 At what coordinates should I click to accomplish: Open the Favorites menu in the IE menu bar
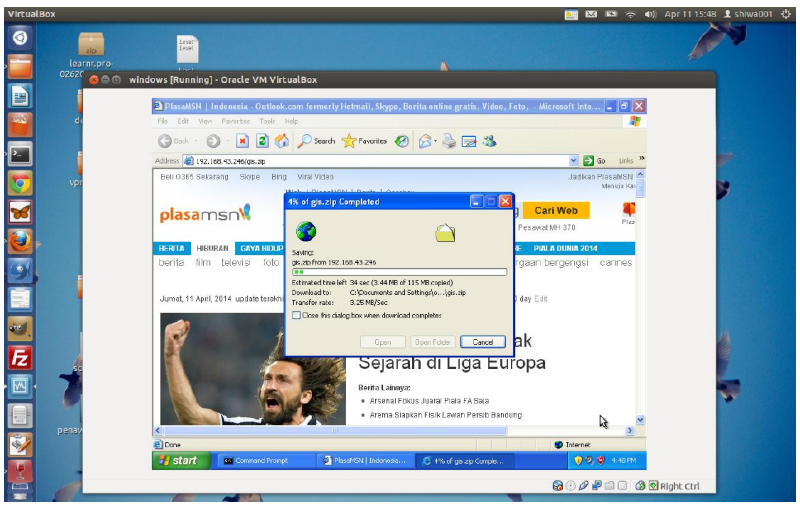point(236,121)
